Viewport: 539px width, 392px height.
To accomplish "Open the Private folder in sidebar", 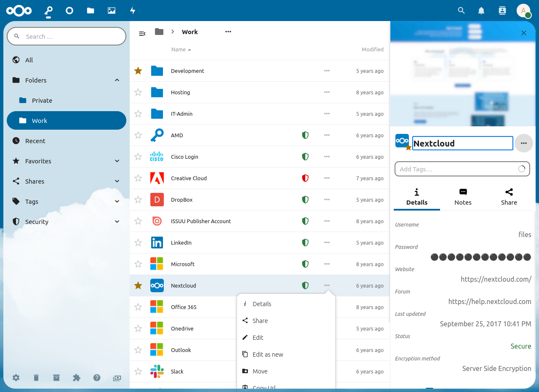I will (x=67, y=100).
